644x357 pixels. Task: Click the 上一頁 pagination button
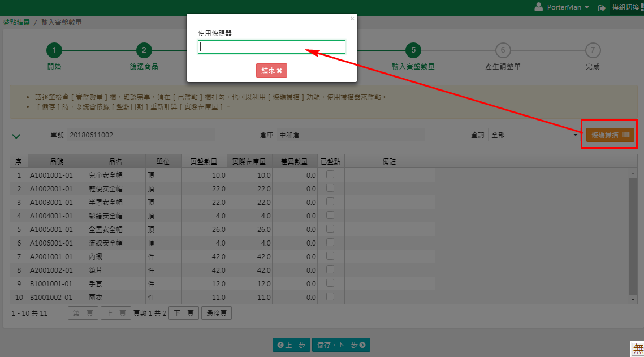click(116, 313)
